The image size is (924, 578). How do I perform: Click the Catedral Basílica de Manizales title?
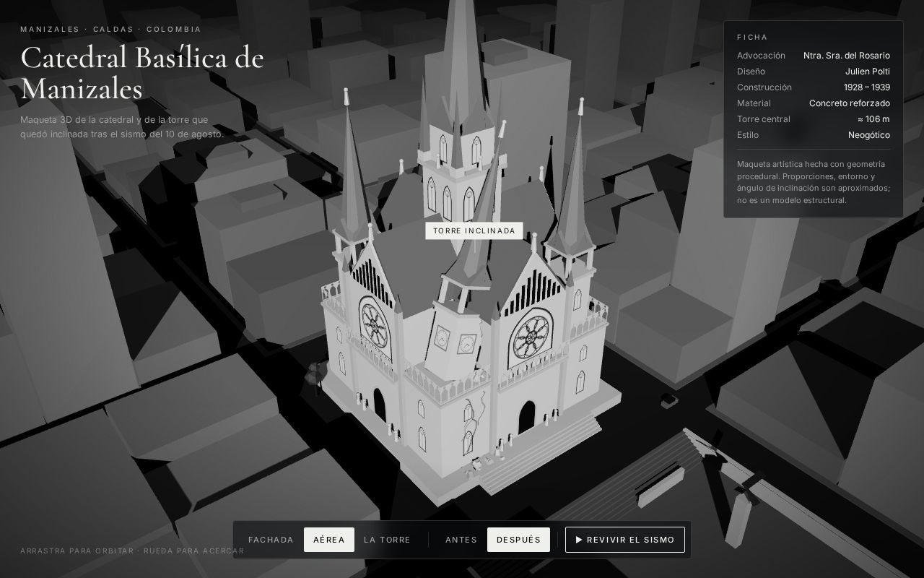point(142,73)
